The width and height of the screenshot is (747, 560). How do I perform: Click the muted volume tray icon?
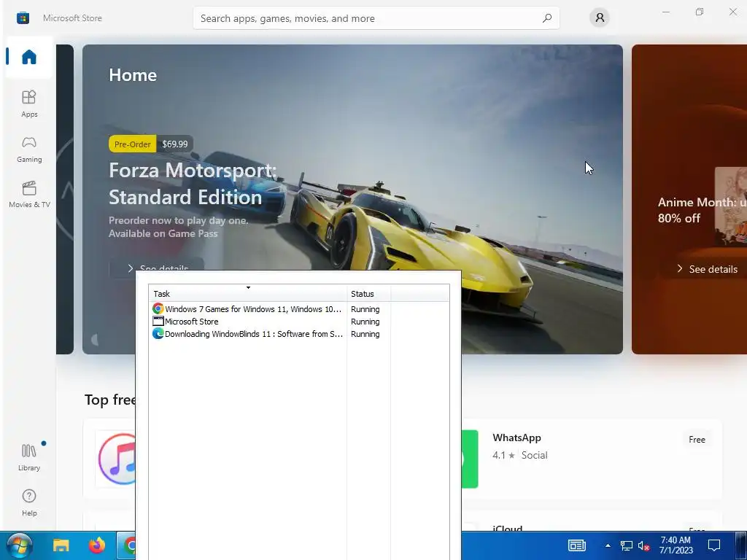(643, 545)
